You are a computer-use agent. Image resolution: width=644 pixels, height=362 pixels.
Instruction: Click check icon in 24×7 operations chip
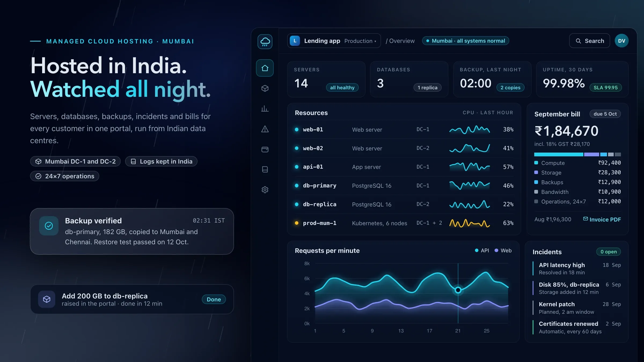click(38, 176)
